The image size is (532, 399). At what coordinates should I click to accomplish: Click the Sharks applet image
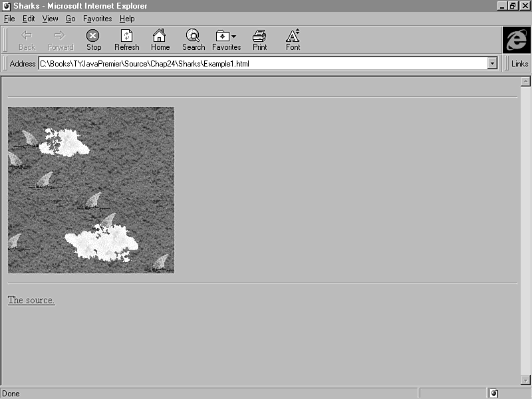91,190
